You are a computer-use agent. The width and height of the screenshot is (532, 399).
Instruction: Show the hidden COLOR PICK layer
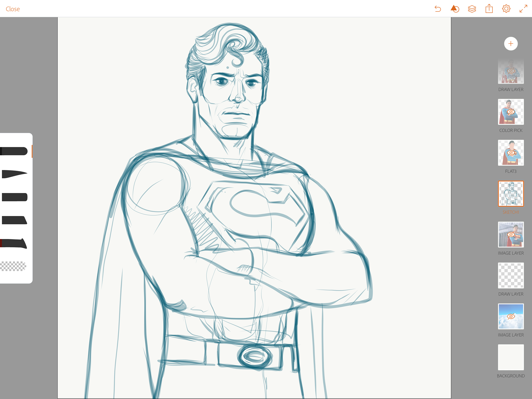click(x=511, y=112)
